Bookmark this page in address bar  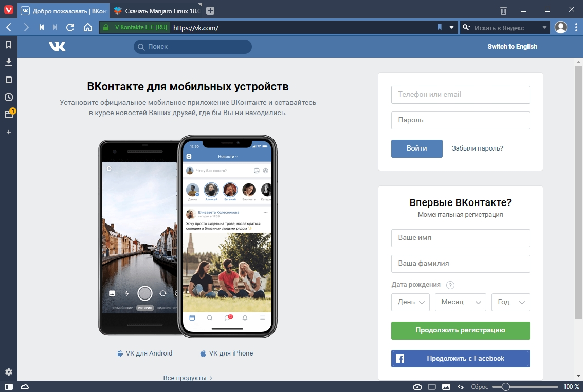click(x=440, y=27)
